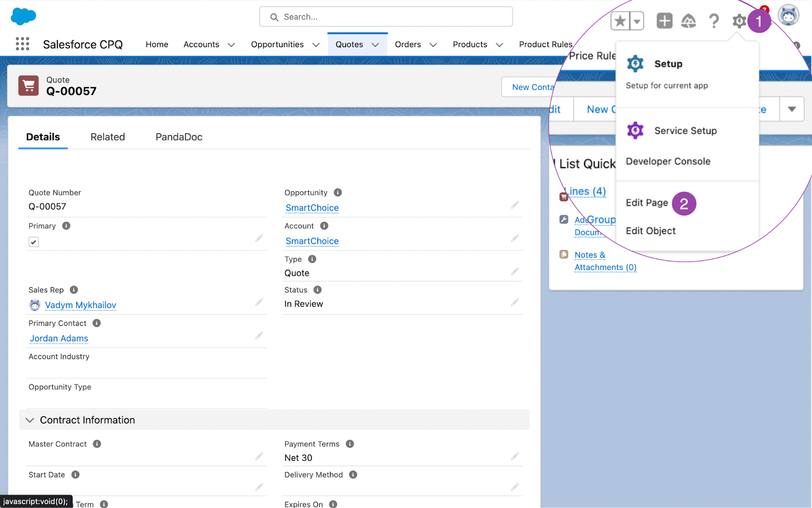Open the Favorites list dropdown arrow
Screen dimensions: 812x508
pos(637,21)
